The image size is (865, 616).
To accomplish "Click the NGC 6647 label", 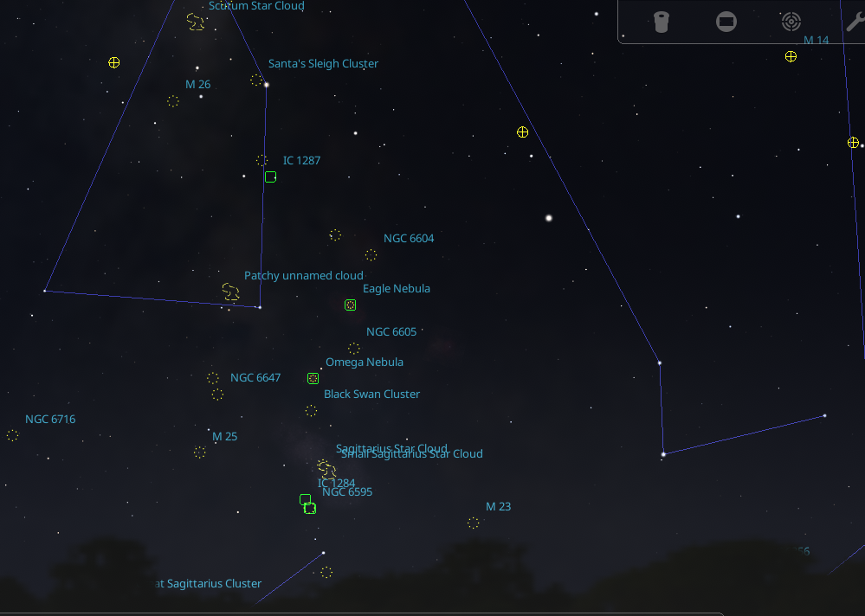I will 255,377.
